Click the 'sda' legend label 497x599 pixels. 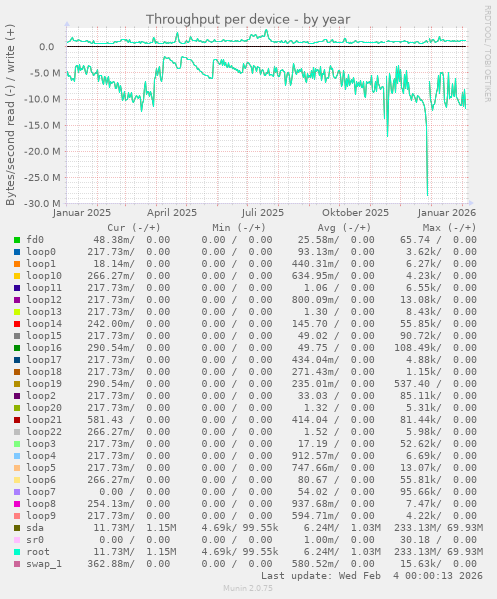(x=35, y=528)
